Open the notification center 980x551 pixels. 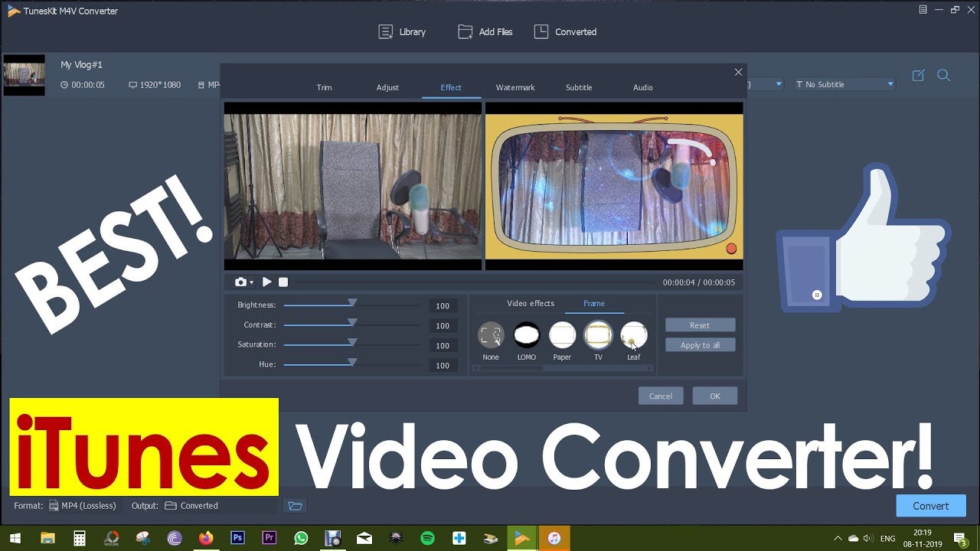coord(959,539)
